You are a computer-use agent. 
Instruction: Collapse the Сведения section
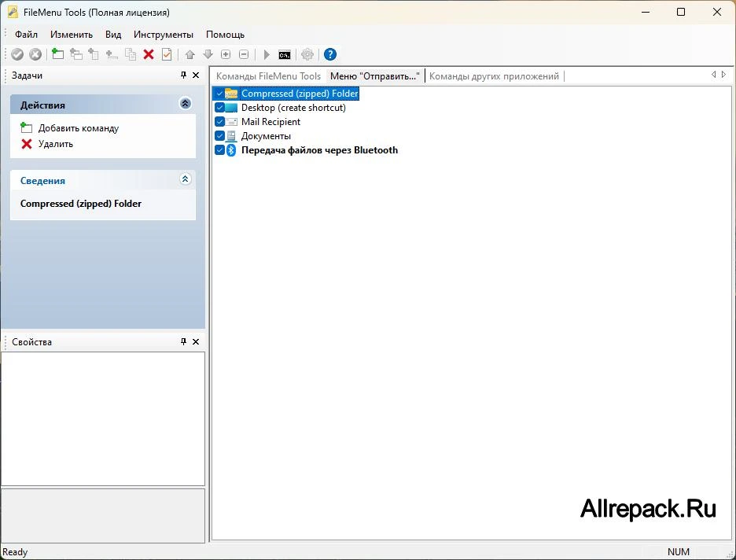pos(186,179)
